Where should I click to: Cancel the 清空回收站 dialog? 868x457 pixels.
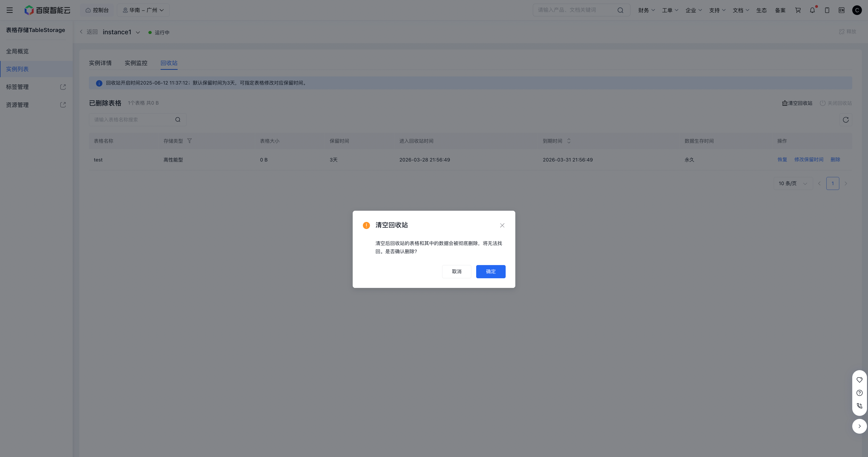[x=456, y=271]
